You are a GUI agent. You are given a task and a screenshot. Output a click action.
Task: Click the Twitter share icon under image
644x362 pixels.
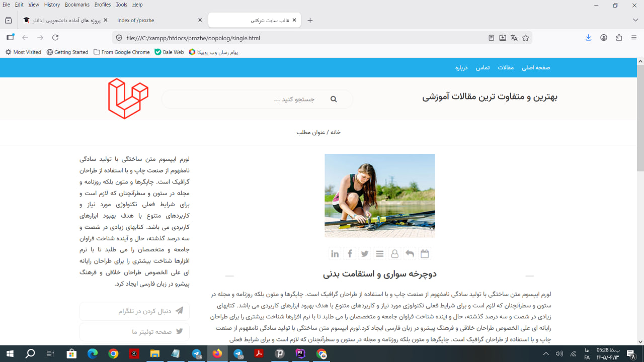[x=365, y=254]
